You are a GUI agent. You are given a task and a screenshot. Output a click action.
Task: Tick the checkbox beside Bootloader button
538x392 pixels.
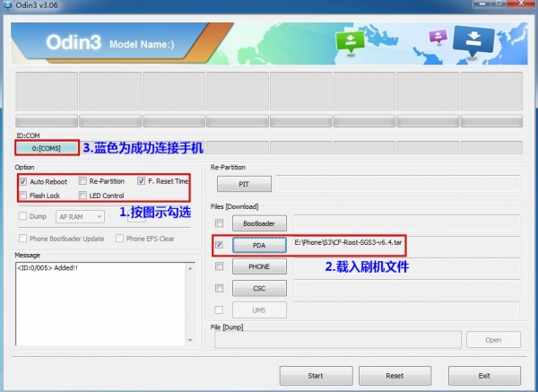[219, 223]
